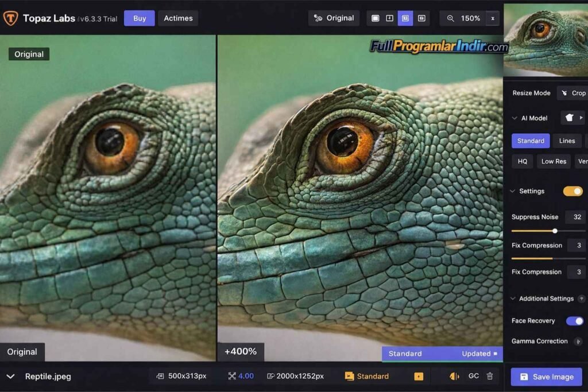Open the Resize Mode Crop dropdown
Image resolution: width=588 pixels, height=392 pixels.
576,93
